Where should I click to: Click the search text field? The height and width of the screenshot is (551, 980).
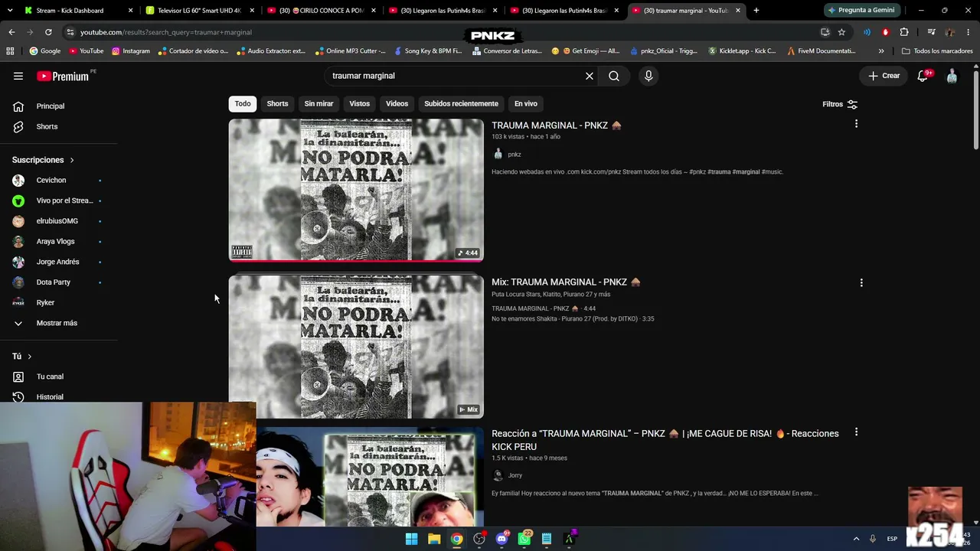(455, 76)
